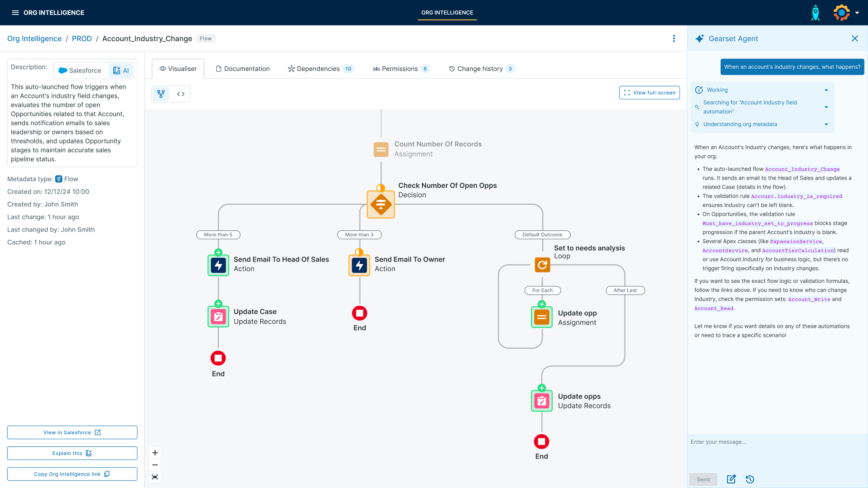Open the three-dot options menu

click(x=674, y=39)
